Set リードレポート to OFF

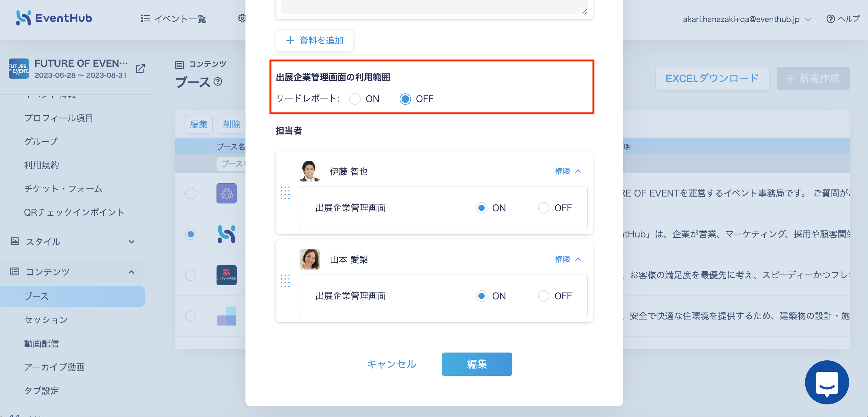[x=405, y=99]
